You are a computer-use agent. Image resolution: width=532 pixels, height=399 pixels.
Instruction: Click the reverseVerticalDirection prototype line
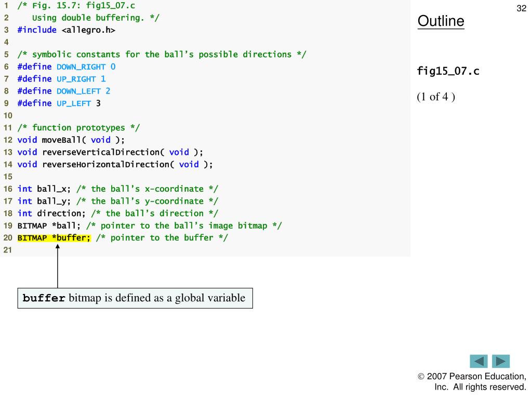(x=110, y=152)
